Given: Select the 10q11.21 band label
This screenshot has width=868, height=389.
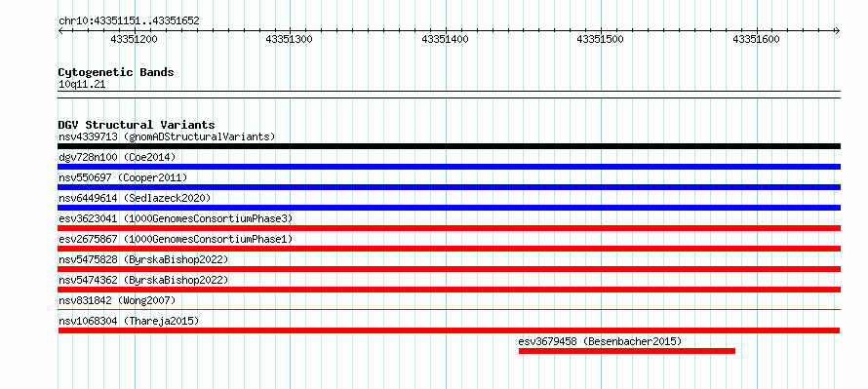Looking at the screenshot, I should point(82,85).
